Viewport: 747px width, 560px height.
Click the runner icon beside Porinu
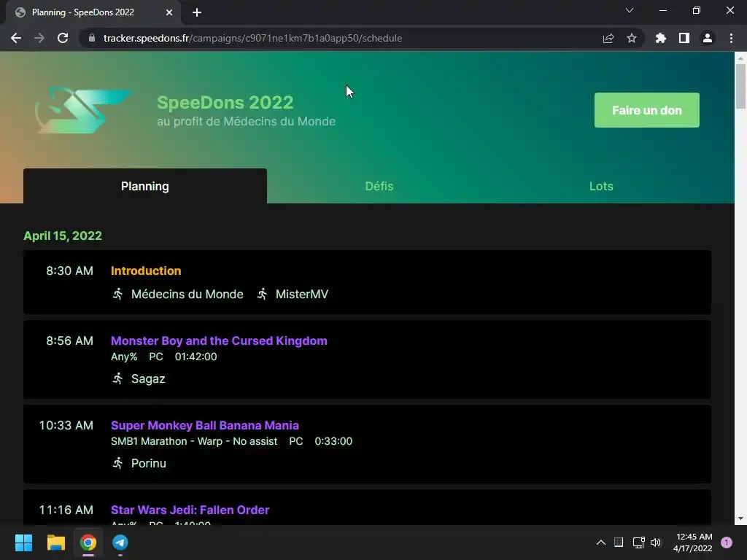click(x=117, y=463)
